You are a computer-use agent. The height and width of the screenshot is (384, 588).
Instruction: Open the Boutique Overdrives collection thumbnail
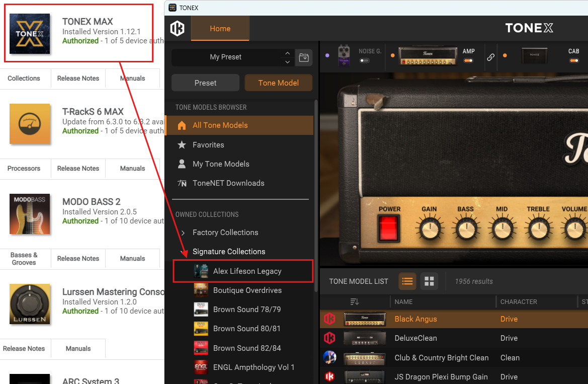pyautogui.click(x=201, y=290)
